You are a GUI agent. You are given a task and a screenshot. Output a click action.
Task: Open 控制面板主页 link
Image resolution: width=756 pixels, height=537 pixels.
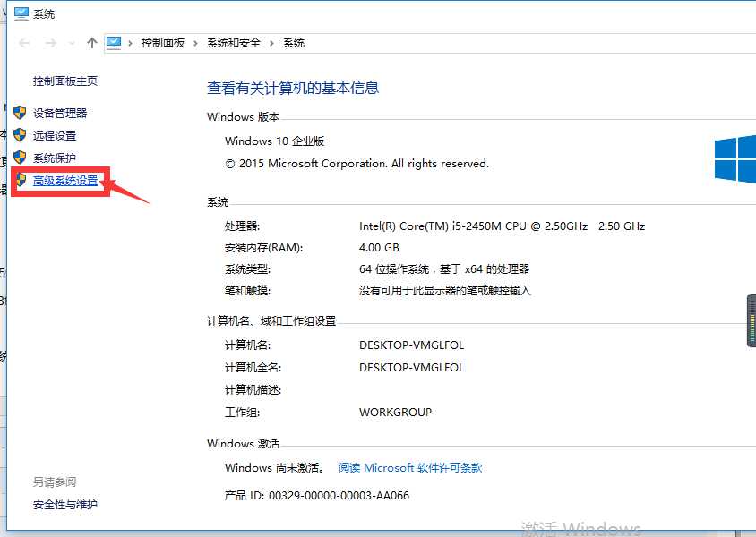pos(65,81)
